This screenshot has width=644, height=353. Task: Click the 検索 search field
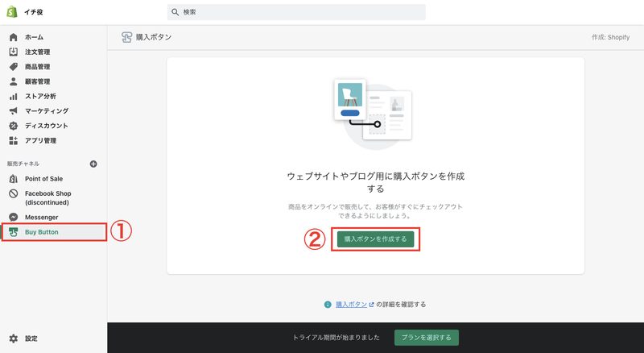click(296, 12)
